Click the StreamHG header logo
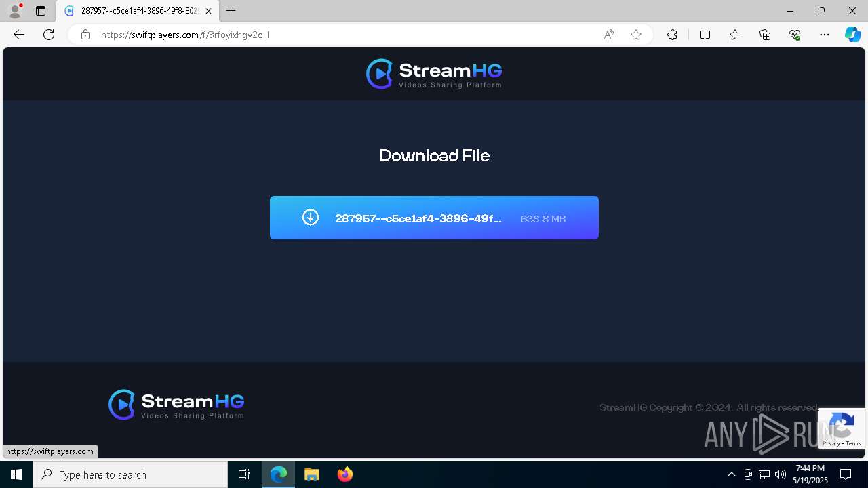868x488 pixels. pyautogui.click(x=434, y=74)
